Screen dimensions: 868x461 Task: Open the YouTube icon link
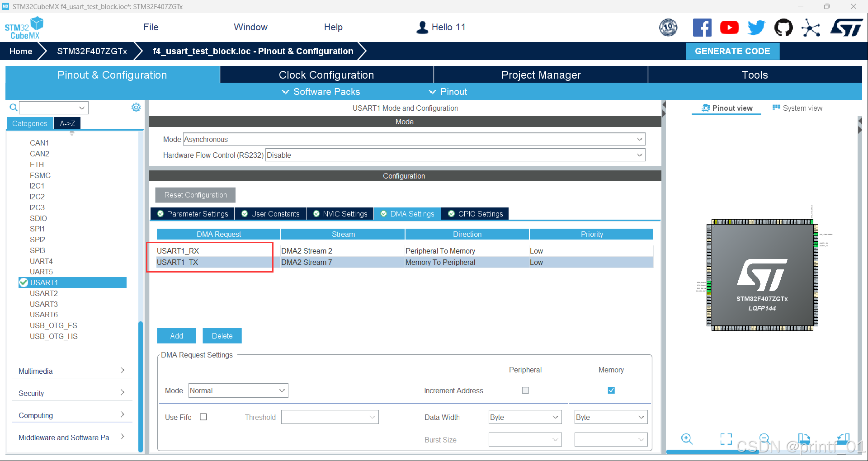(729, 28)
